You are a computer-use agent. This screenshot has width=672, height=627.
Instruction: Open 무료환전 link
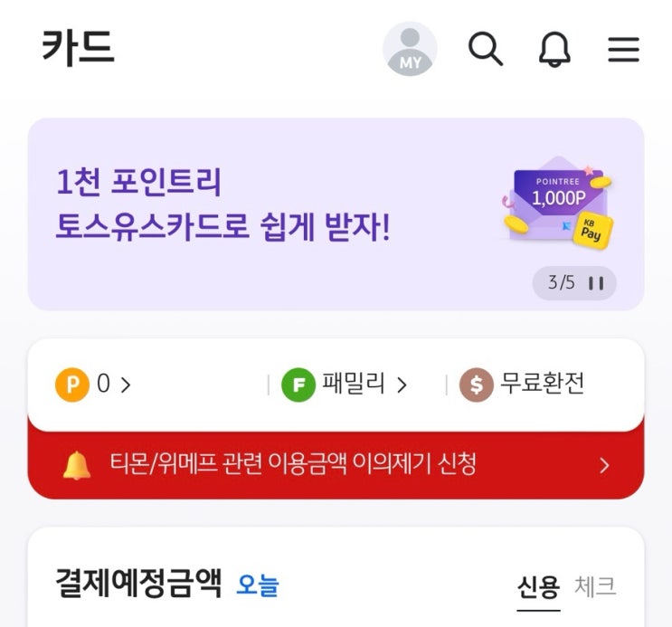pyautogui.click(x=542, y=384)
